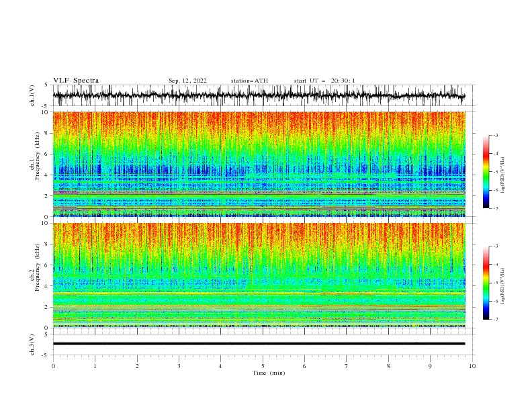Click the ch.1 Frequency (kHz) axis label
The width and height of the screenshot is (532, 411).
35,156
